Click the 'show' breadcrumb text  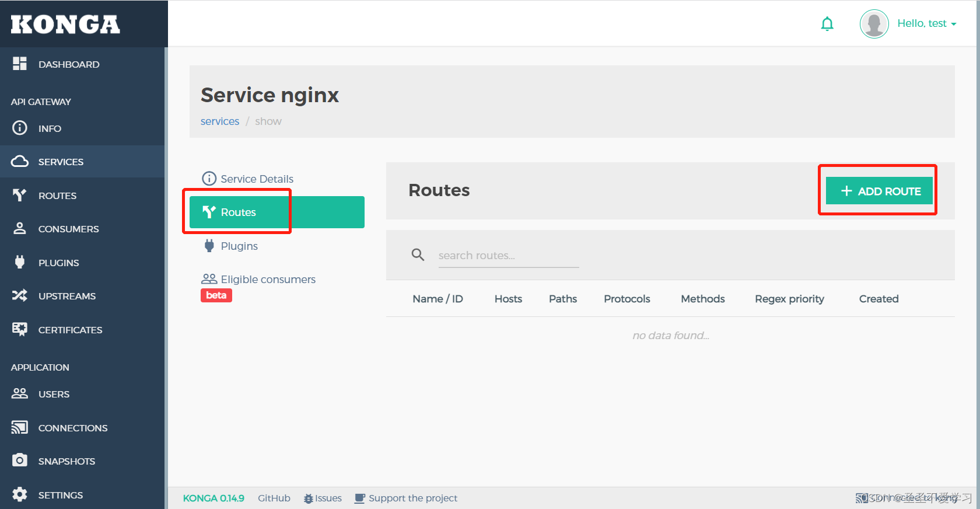(x=268, y=121)
